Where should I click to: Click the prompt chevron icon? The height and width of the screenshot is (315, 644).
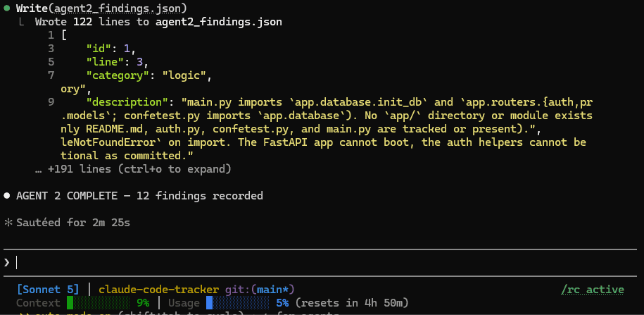(6, 262)
